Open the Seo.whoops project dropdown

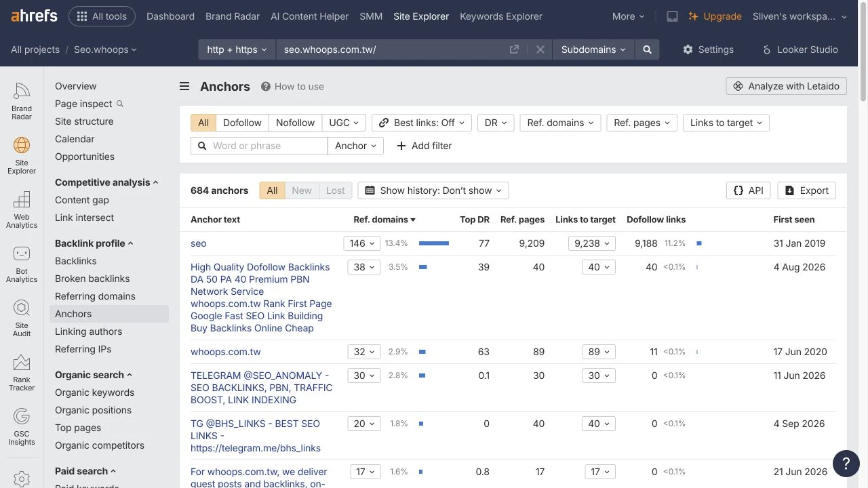pos(105,49)
